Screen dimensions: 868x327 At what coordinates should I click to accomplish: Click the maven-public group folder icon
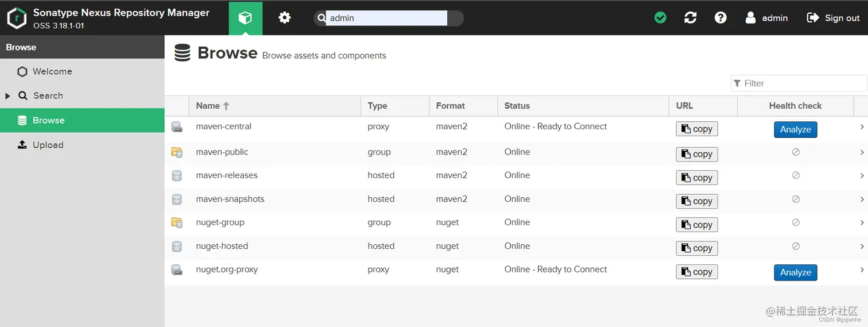[177, 152]
